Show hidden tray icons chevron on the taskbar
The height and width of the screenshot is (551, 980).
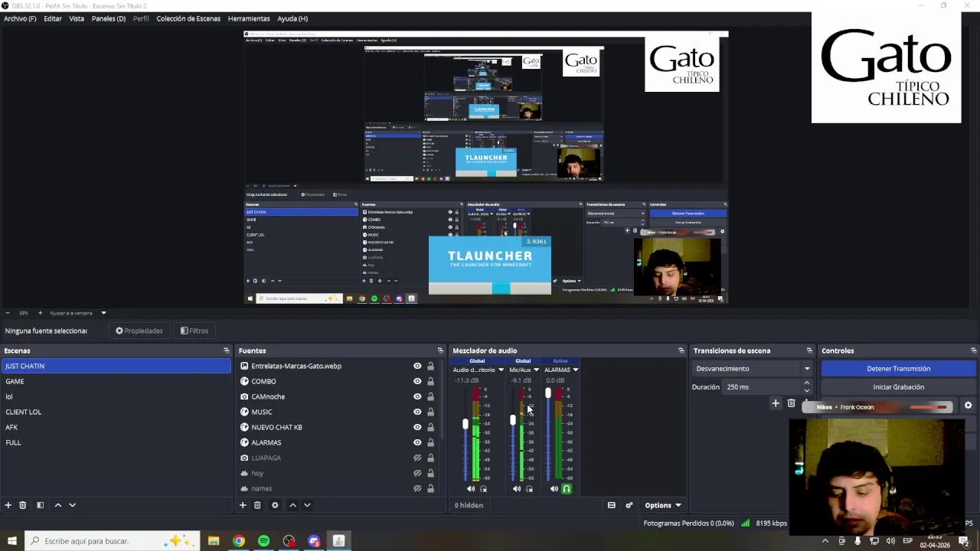[x=825, y=541]
